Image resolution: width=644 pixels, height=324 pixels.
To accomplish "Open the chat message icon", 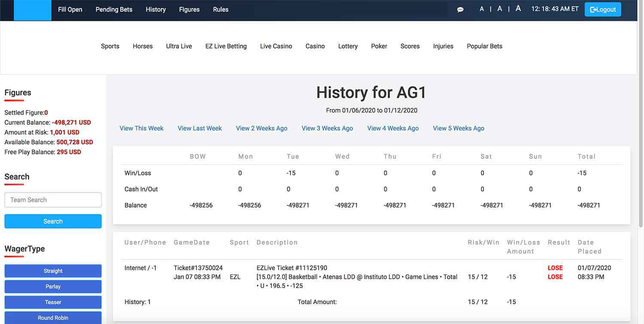I will click(460, 9).
